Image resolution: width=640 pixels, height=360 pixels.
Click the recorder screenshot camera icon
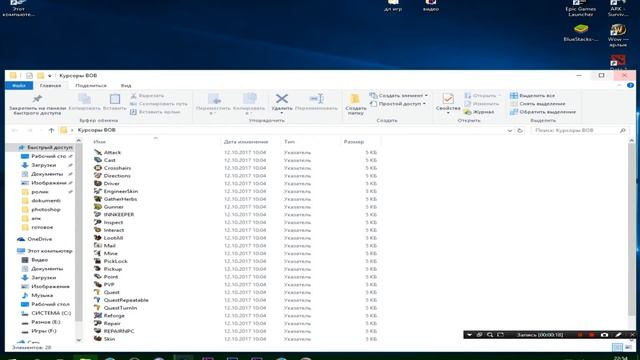tap(604, 335)
